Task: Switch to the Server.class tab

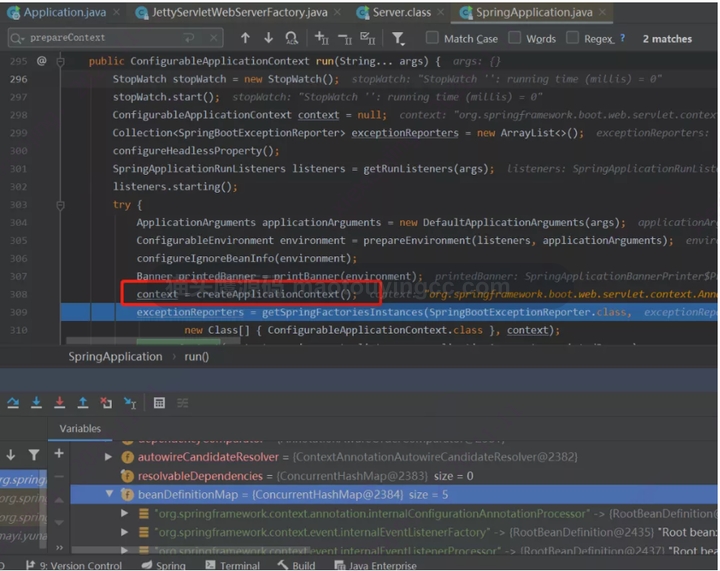Action: click(x=401, y=12)
